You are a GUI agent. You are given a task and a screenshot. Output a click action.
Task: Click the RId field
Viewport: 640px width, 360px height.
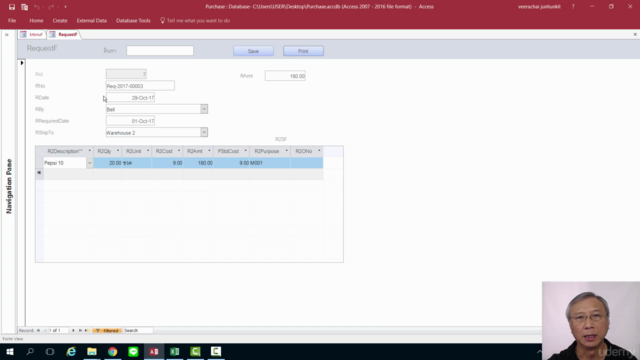tap(126, 74)
